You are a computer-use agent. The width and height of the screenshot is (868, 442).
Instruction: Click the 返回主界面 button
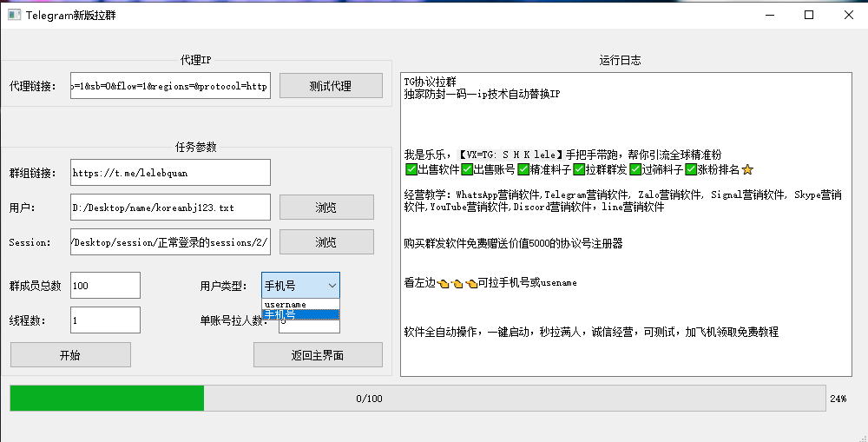point(318,355)
